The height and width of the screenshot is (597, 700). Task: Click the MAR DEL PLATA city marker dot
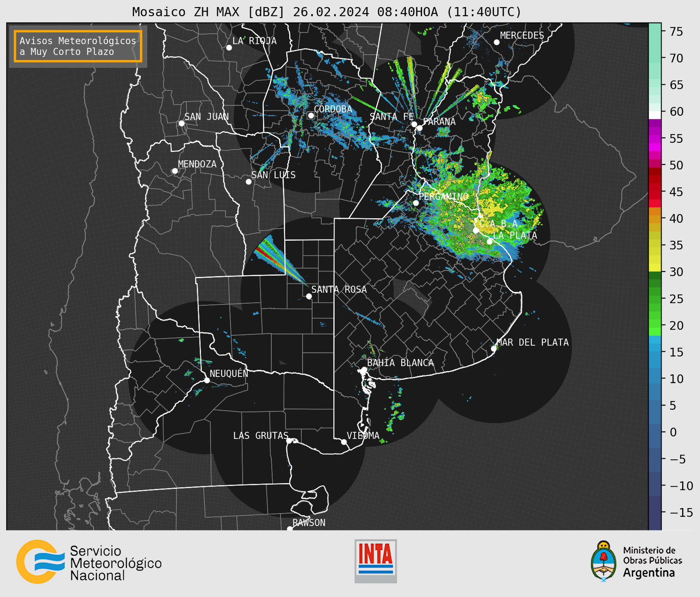pos(494,349)
